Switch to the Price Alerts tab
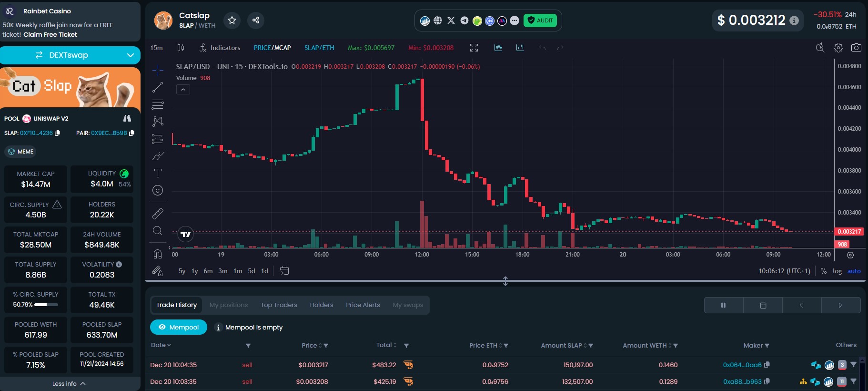Screen dimensions: 868x391 click(363, 305)
